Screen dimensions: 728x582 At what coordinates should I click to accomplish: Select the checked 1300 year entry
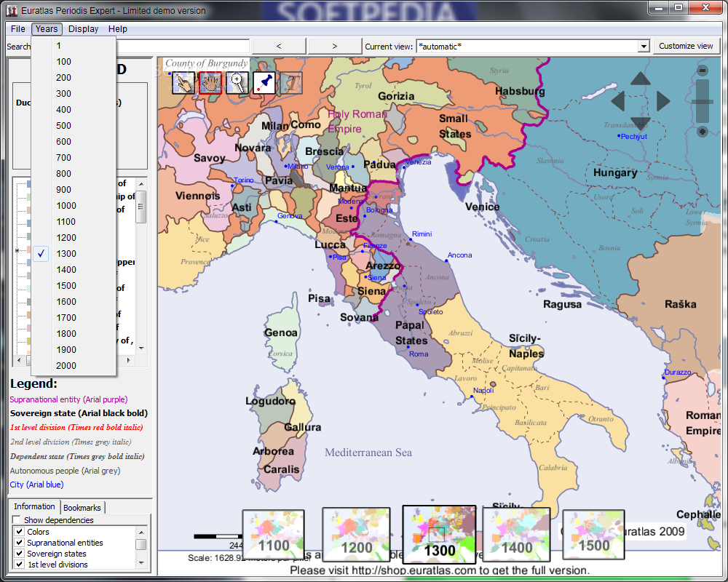pyautogui.click(x=74, y=253)
